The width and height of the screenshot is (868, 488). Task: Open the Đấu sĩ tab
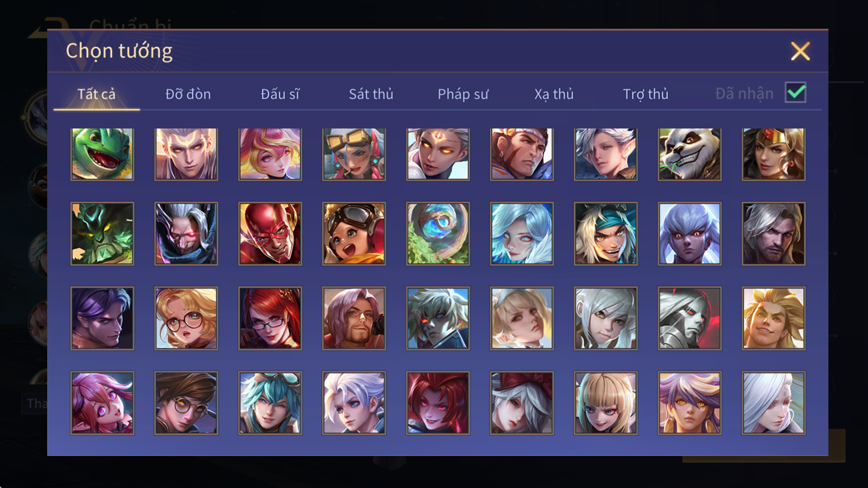[x=280, y=94]
